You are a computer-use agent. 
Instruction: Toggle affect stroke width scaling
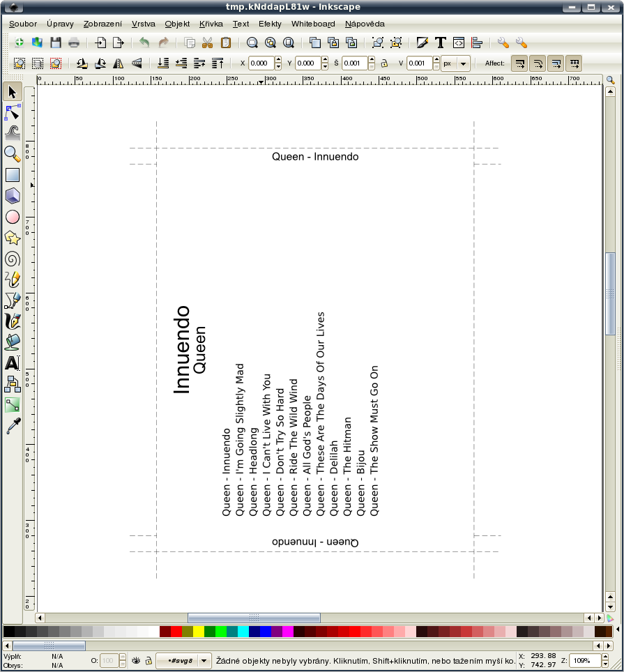[519, 63]
